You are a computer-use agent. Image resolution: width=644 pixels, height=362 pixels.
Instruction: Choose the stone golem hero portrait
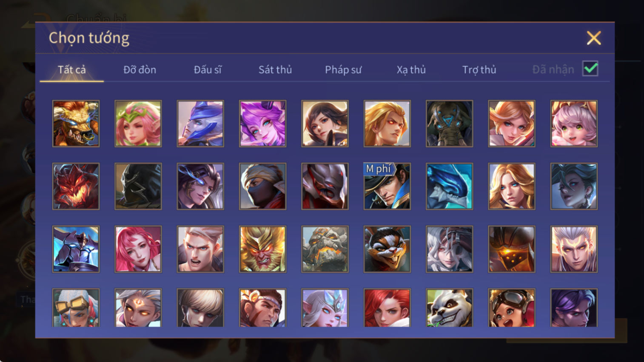(325, 249)
